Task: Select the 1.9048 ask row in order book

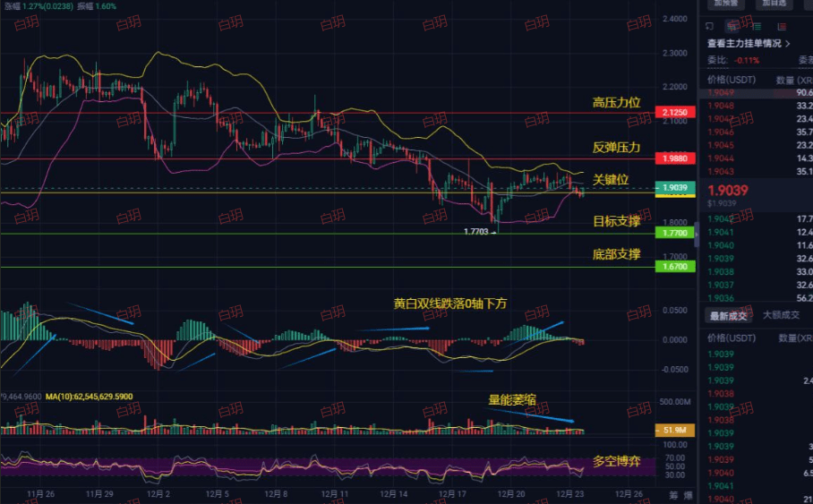Action: click(756, 106)
